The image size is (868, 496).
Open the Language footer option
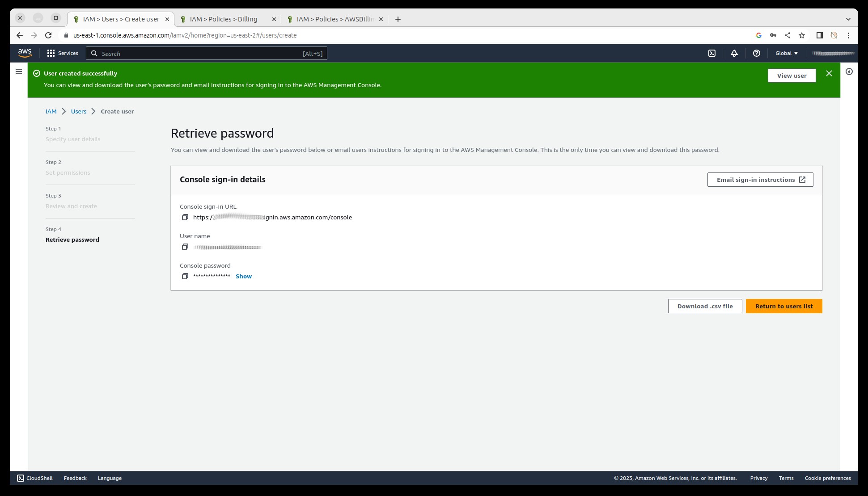(x=110, y=478)
